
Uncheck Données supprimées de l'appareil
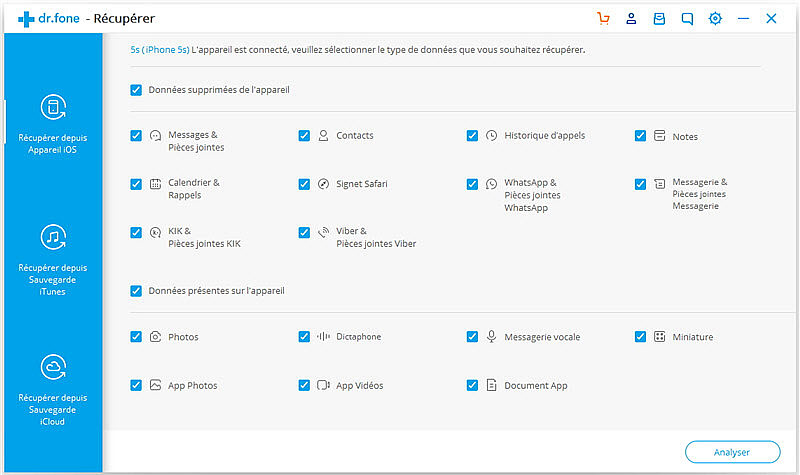[136, 90]
